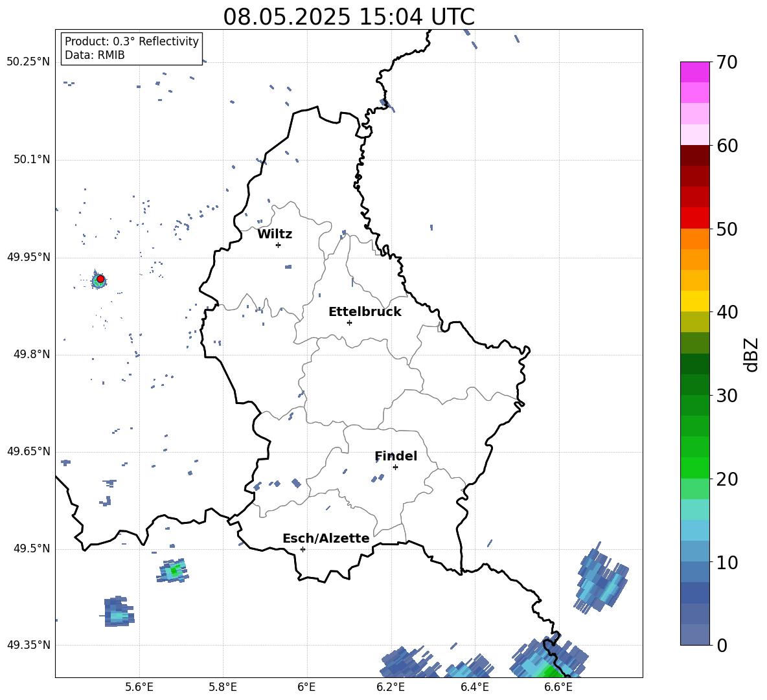The width and height of the screenshot is (767, 700).
Task: Click the 5.6°E longitude label
Action: (x=139, y=688)
